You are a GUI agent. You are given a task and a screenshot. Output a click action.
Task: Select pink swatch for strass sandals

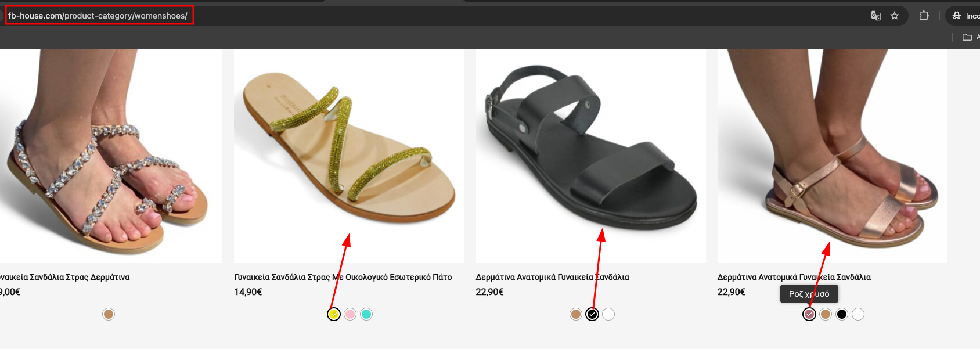tap(350, 314)
